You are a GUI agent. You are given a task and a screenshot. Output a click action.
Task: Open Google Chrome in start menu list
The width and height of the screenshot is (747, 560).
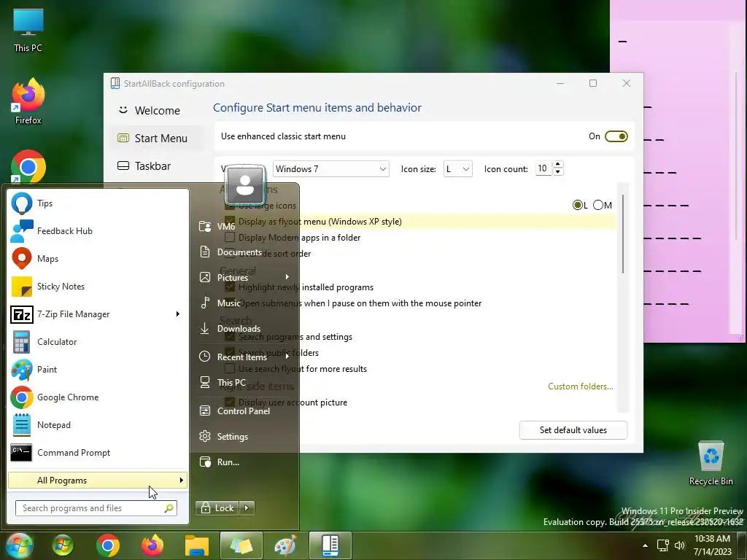(98, 397)
